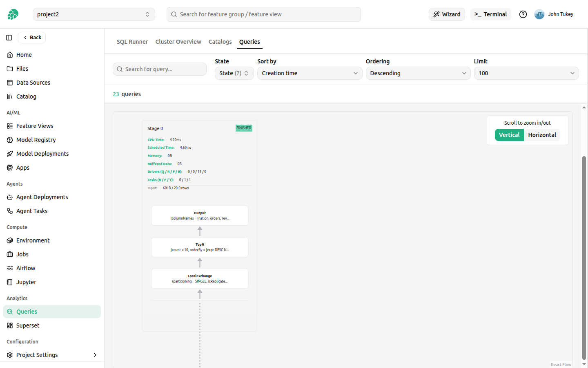Click the Back button
This screenshot has height=368, width=588.
click(32, 38)
